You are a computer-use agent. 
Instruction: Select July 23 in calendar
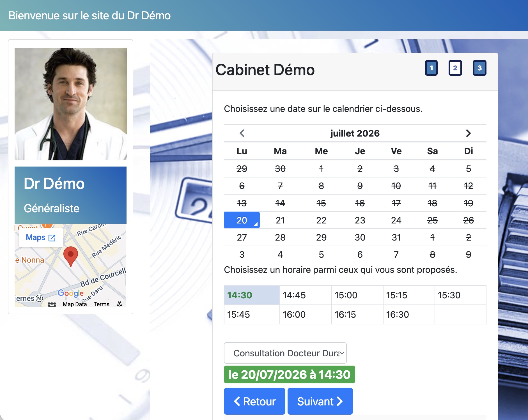(360, 220)
